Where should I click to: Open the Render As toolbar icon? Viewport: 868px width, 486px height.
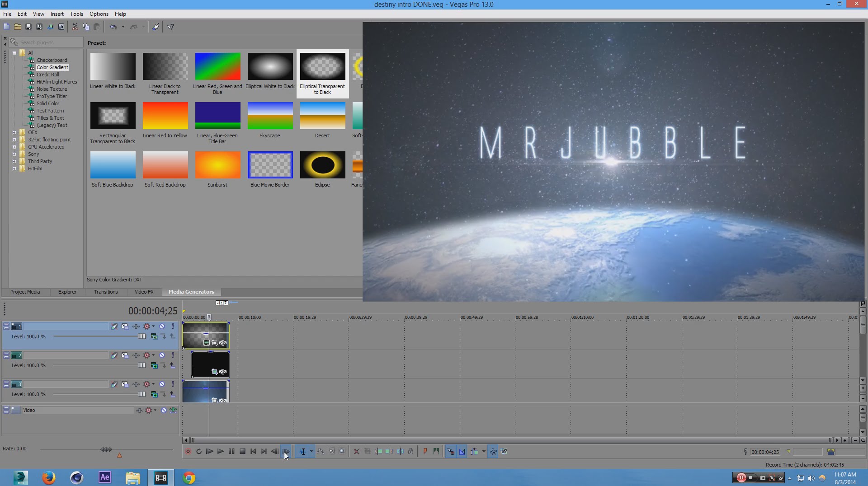tap(50, 27)
